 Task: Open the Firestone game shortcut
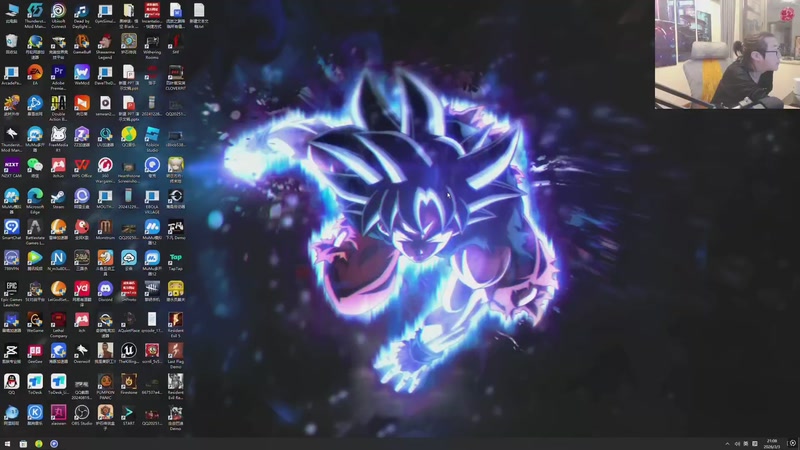click(x=129, y=384)
